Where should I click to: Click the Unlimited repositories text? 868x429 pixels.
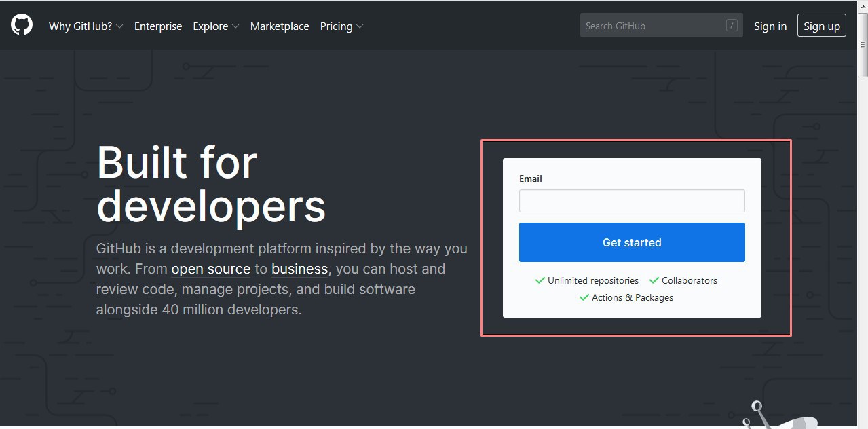[593, 280]
